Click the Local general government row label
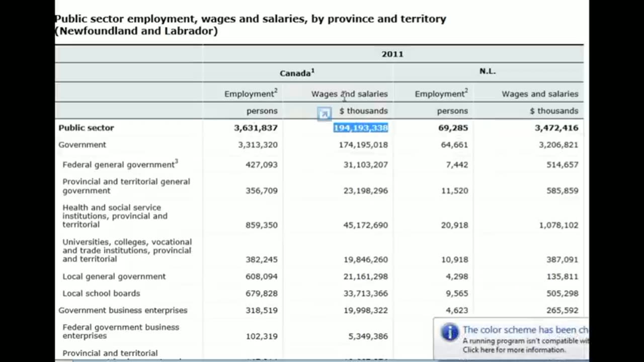Screen dimensions: 644x362 (114, 277)
